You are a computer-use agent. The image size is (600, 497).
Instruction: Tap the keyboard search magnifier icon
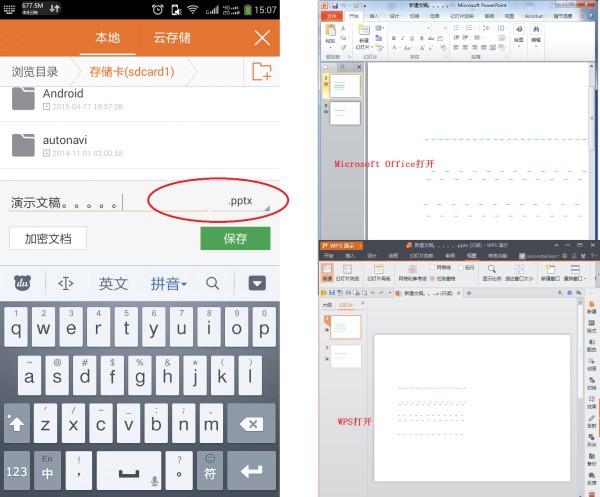click(x=213, y=284)
